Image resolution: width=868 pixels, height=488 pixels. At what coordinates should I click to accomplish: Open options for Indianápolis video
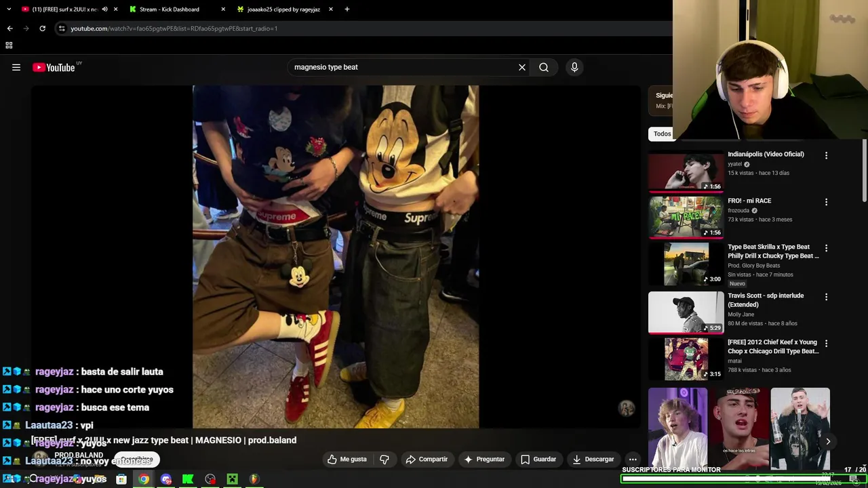[826, 156]
